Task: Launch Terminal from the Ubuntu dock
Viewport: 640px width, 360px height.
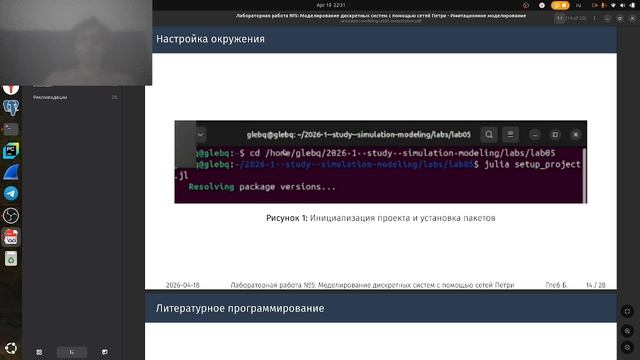Action: point(11,129)
